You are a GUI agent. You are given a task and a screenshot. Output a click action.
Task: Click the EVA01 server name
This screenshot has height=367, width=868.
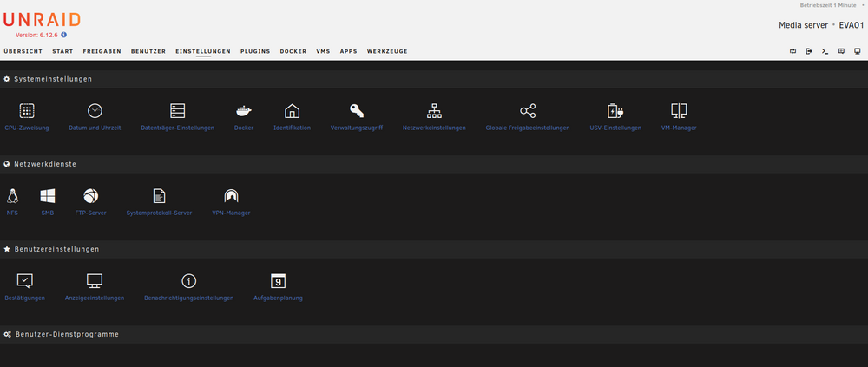pyautogui.click(x=852, y=25)
